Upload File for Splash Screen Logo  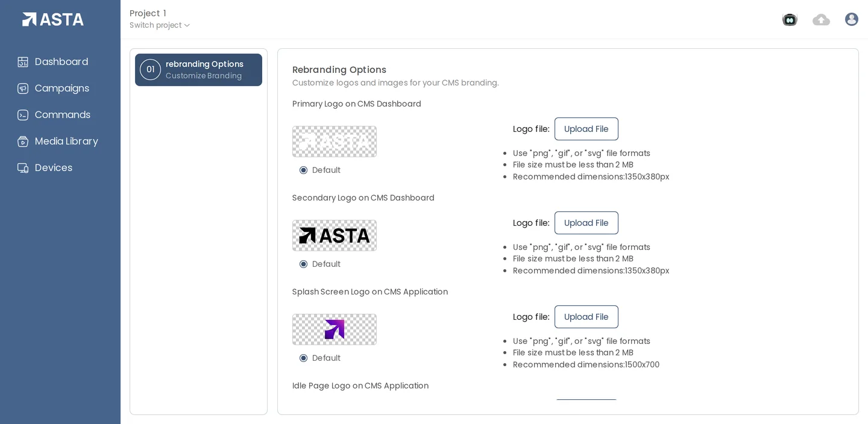(x=587, y=317)
